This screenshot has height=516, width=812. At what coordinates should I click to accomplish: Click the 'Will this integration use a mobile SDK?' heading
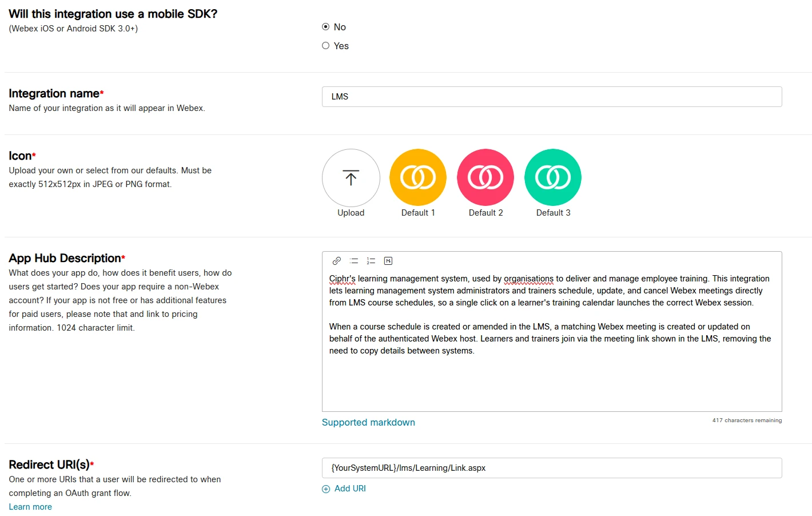(113, 14)
